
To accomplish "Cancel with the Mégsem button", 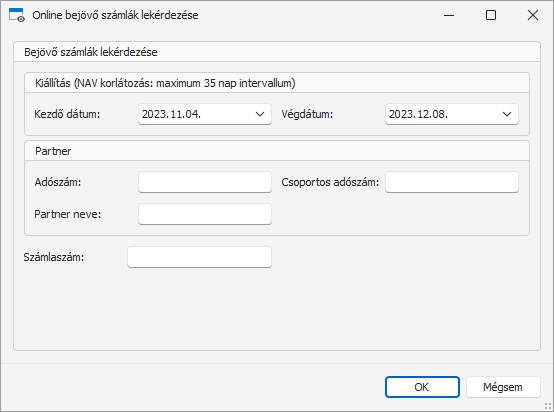I will coord(503,387).
